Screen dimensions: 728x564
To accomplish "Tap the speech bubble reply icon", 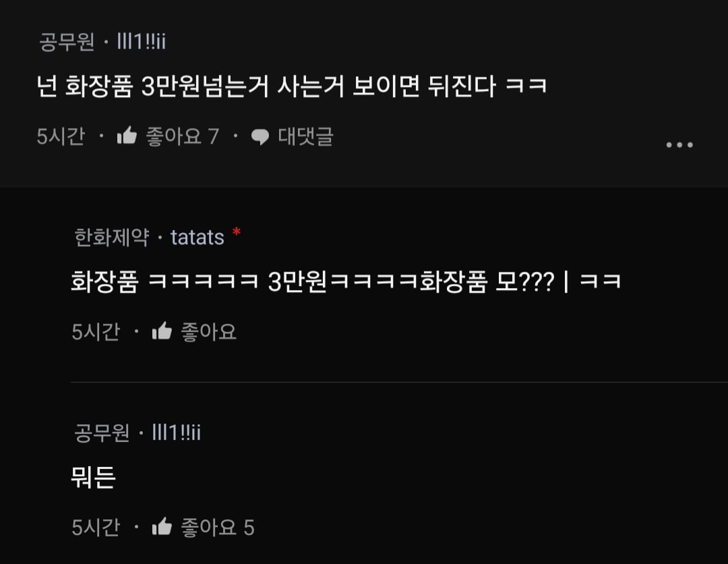I will tap(260, 136).
